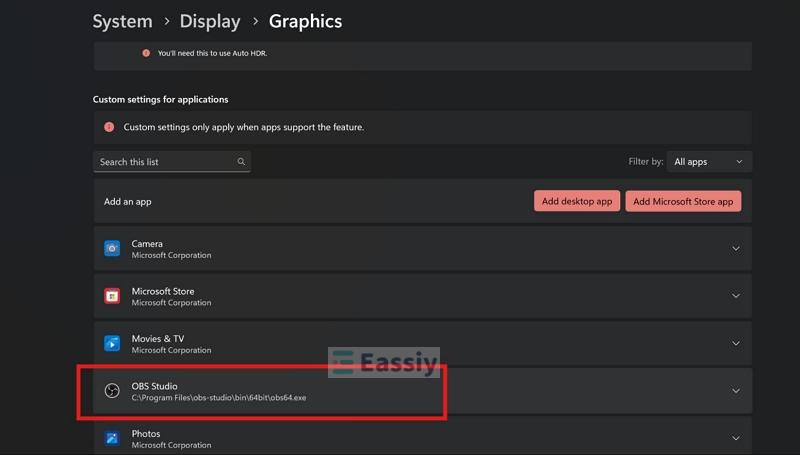800x455 pixels.
Task: Click the custom settings info icon
Action: pos(109,127)
